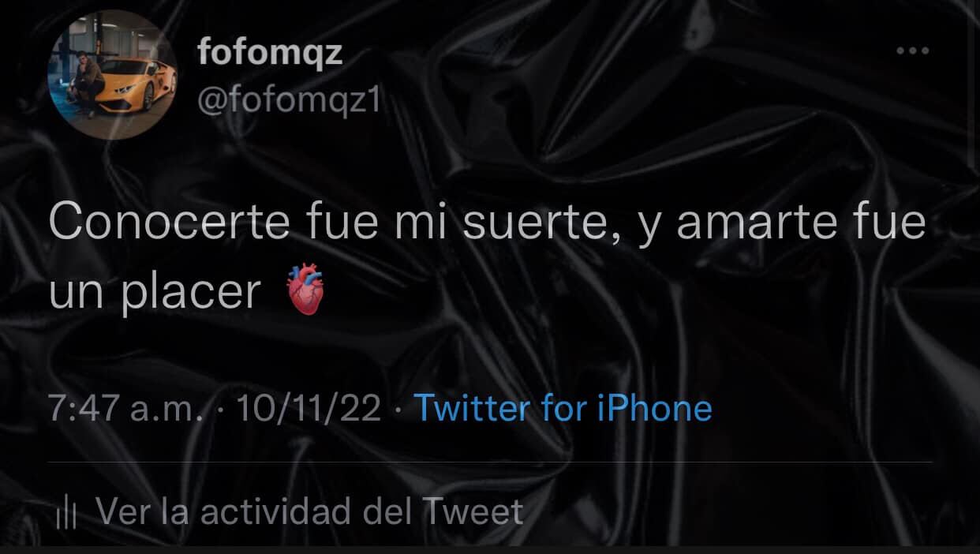Screen dimensions: 980x554
Task: Open fofomqz's profile picture
Action: (x=113, y=76)
